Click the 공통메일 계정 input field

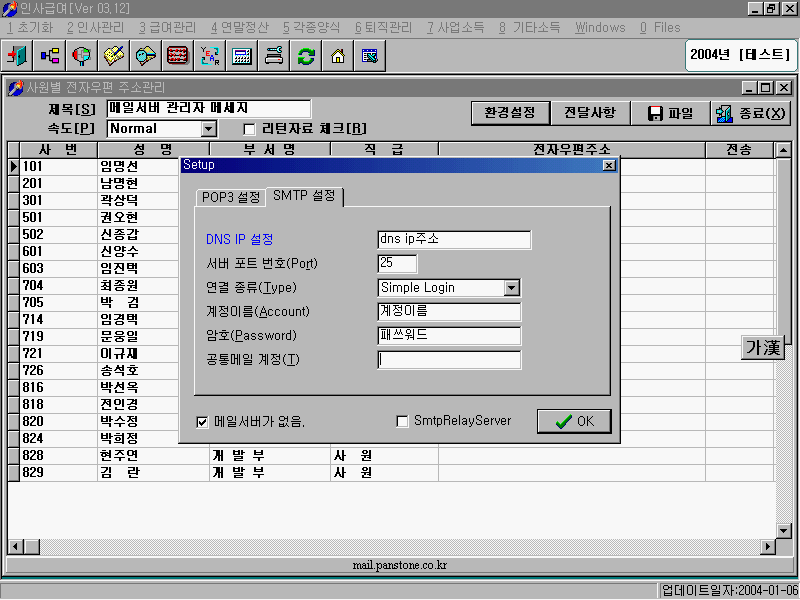(450, 360)
